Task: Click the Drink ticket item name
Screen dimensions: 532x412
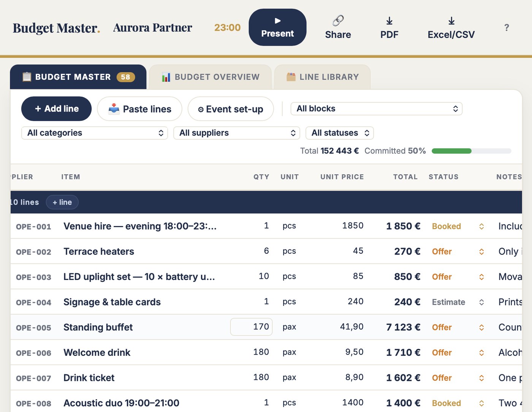Action: pyautogui.click(x=89, y=378)
